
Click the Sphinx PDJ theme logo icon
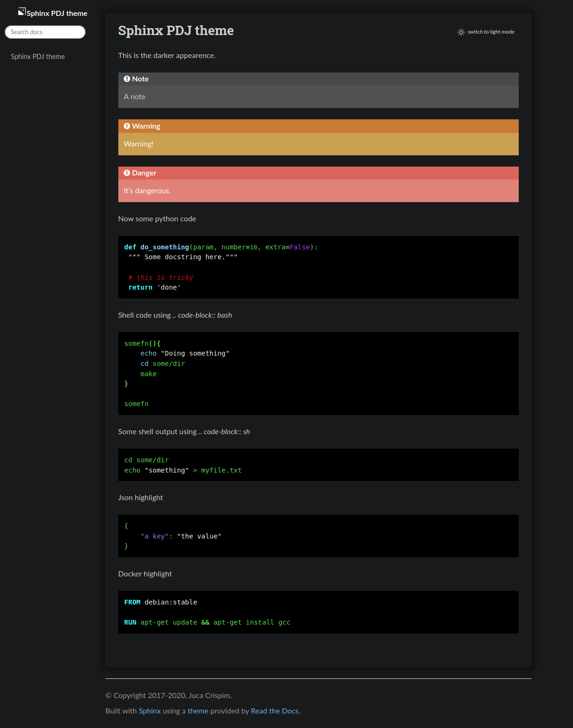pyautogui.click(x=22, y=12)
